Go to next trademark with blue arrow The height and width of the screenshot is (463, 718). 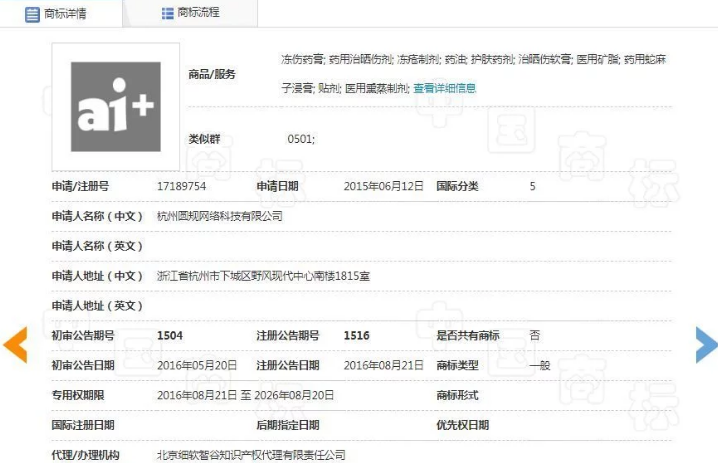pyautogui.click(x=706, y=345)
